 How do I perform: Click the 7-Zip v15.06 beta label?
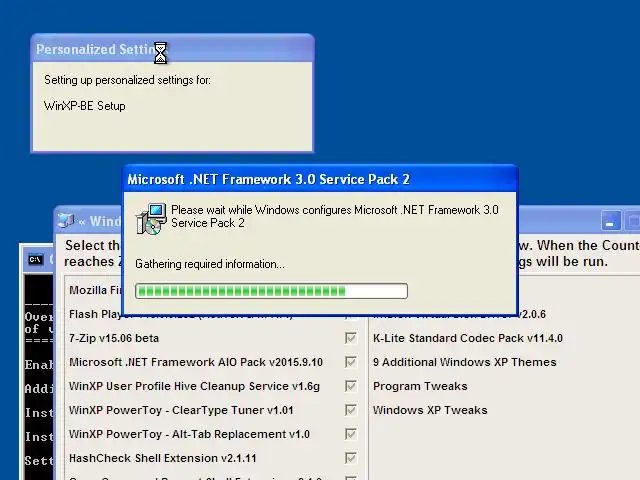click(x=114, y=338)
